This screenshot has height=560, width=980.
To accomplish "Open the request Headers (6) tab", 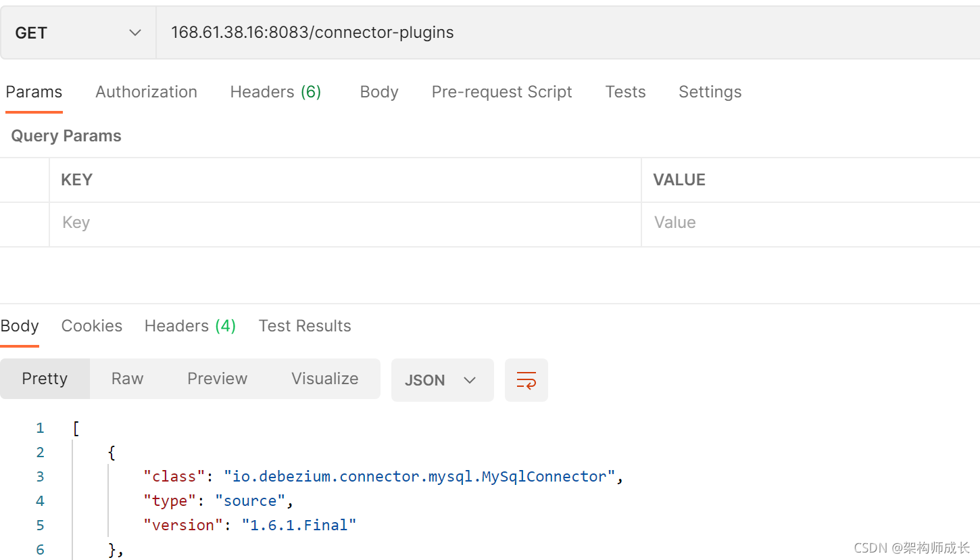I will pos(275,92).
